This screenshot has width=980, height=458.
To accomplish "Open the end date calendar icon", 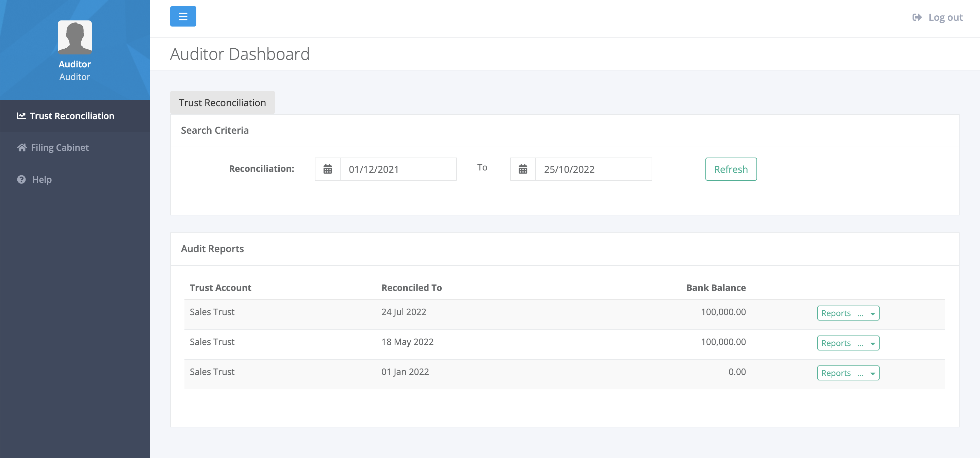I will (x=523, y=169).
